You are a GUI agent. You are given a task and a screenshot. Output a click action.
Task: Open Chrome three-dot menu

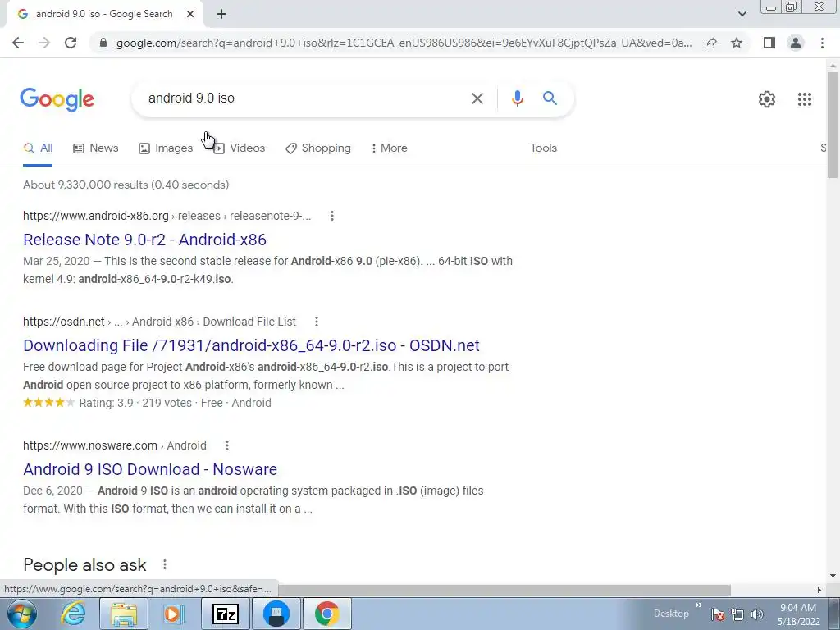pyautogui.click(x=822, y=43)
